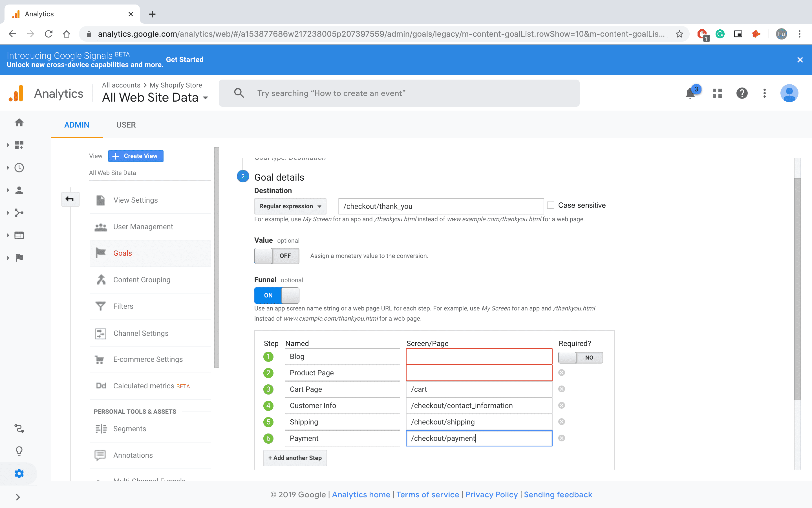Expand the Acquisition sidebar section arrow
This screenshot has width=812, height=508.
coord(8,213)
